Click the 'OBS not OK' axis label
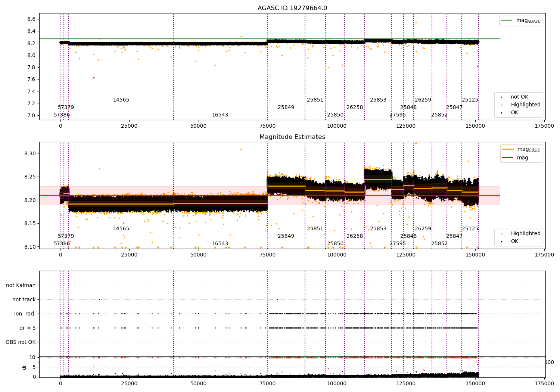The image size is (560, 392). (x=21, y=342)
